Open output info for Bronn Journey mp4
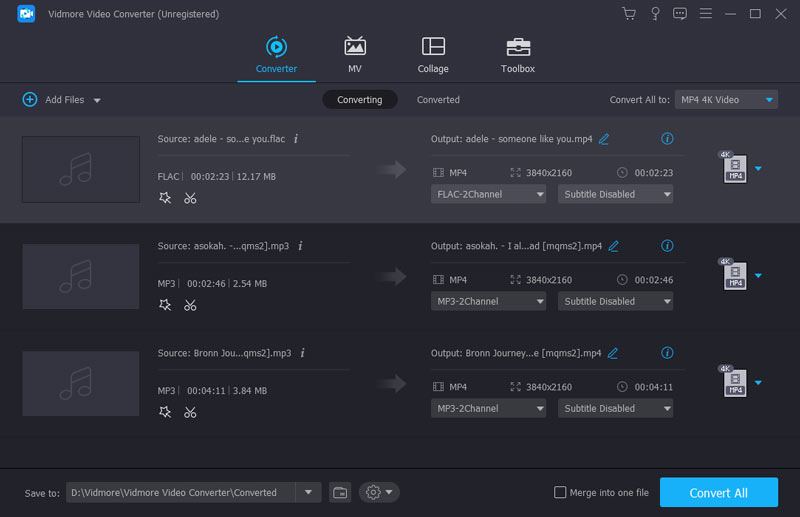This screenshot has width=800, height=517. 667,353
